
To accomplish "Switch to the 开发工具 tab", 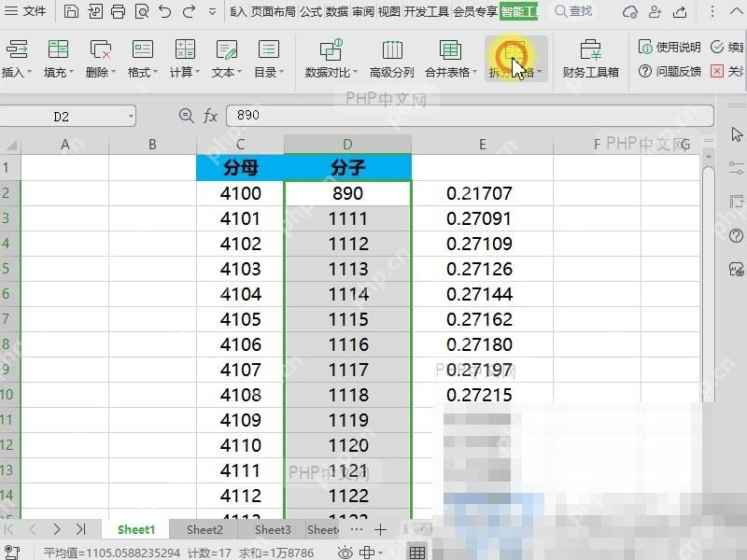I will (427, 11).
